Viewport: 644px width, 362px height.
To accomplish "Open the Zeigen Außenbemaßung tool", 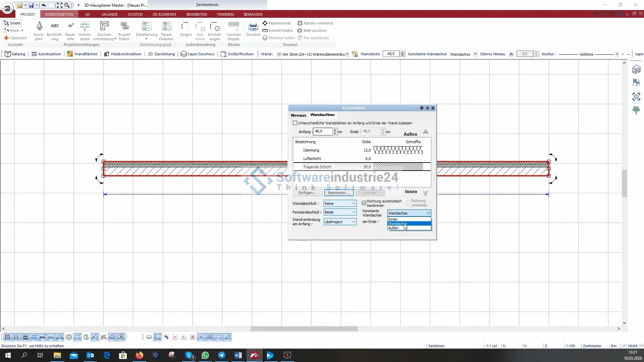I will (x=185, y=26).
